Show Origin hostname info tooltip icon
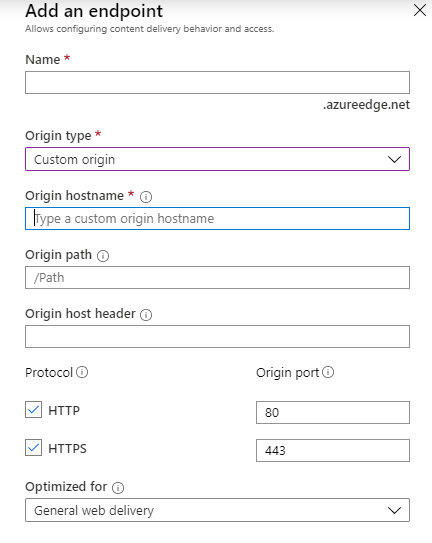Viewport: 432px width, 543px height. 146,197
